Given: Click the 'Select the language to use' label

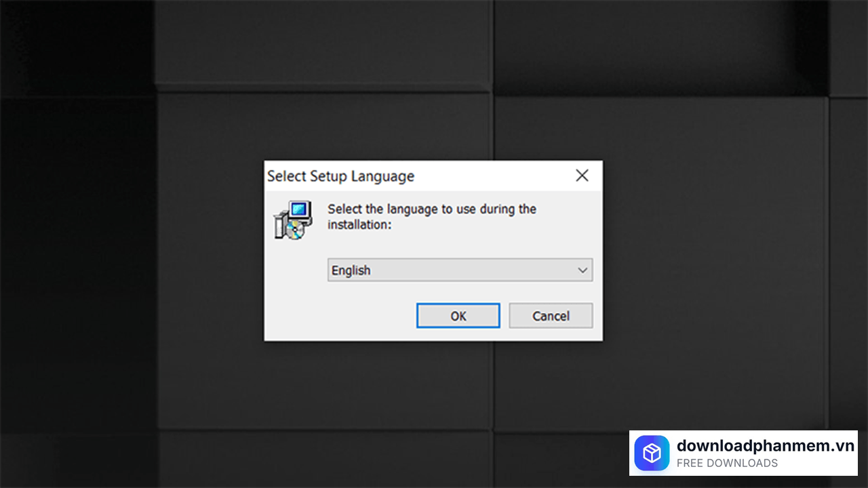Looking at the screenshot, I should (431, 209).
